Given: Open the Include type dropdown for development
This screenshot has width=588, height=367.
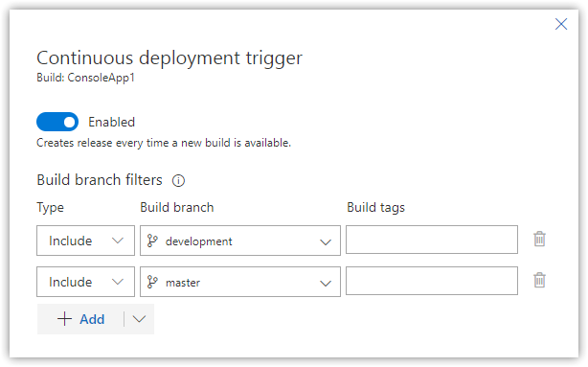Looking at the screenshot, I should pos(85,241).
